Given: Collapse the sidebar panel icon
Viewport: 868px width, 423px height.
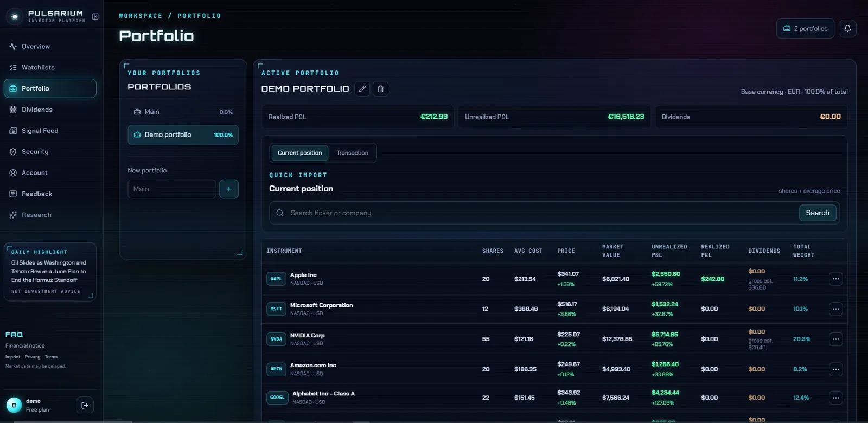Looking at the screenshot, I should tap(95, 16).
